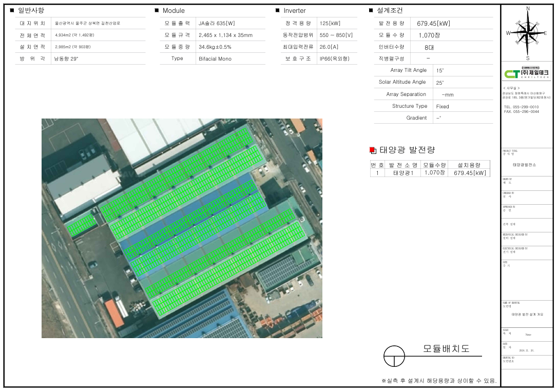Click the 모듈배치도 drawing title text

pyautogui.click(x=446, y=348)
